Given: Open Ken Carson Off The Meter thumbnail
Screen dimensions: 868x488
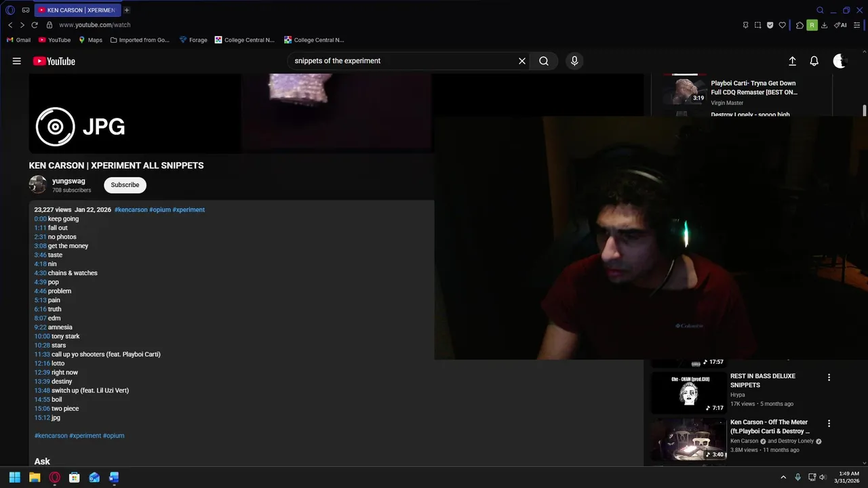Looking at the screenshot, I should tap(688, 439).
